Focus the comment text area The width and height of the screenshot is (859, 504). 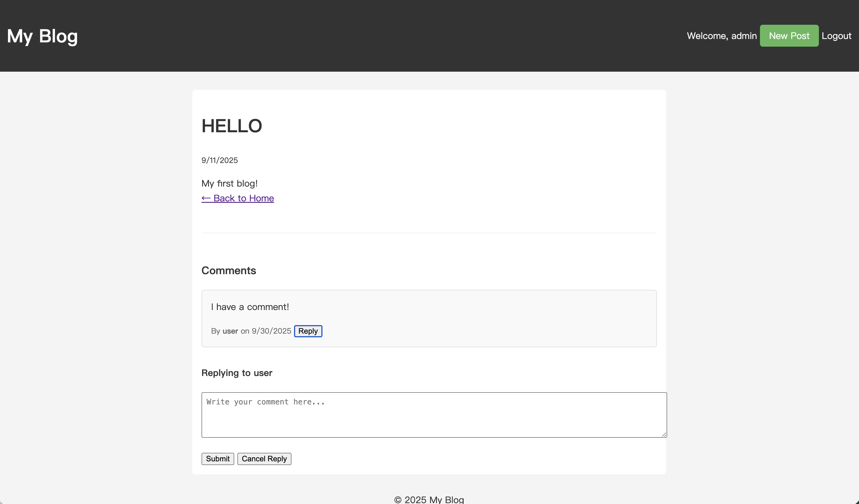(x=433, y=415)
